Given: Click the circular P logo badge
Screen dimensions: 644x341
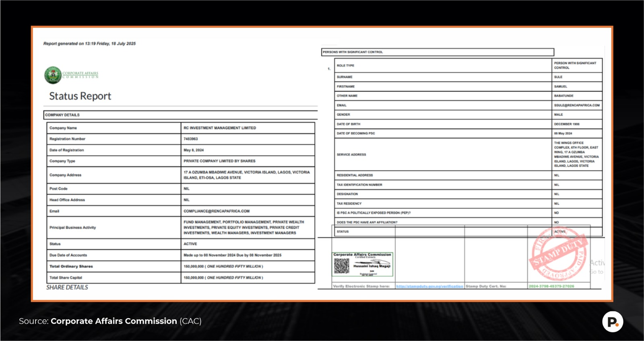Looking at the screenshot, I should (613, 322).
